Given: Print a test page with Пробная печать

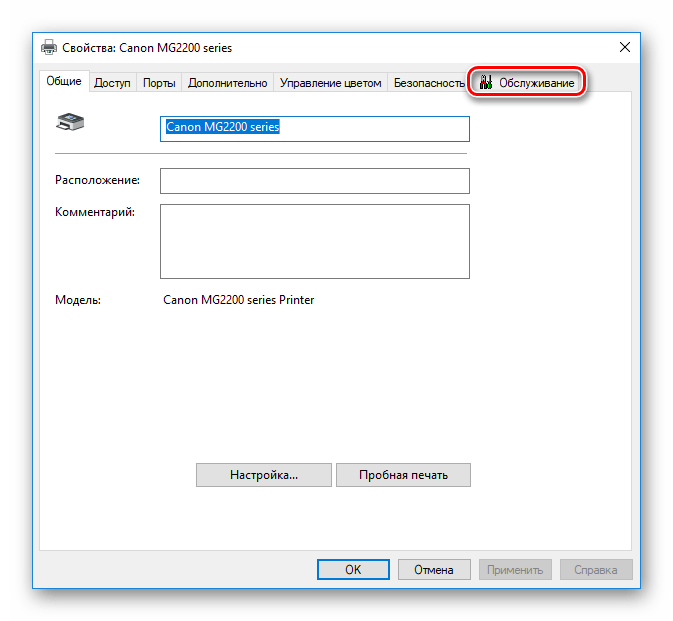Looking at the screenshot, I should click(x=403, y=475).
